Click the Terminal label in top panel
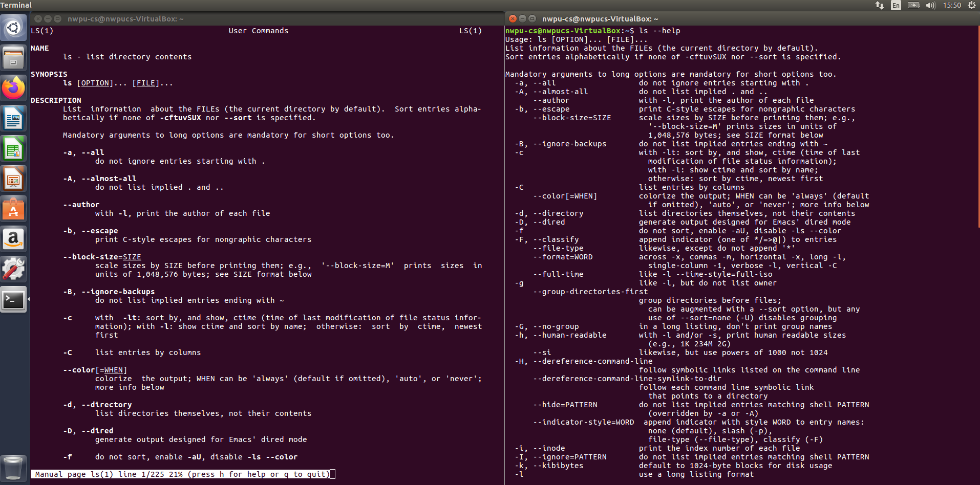Image resolution: width=980 pixels, height=485 pixels. click(16, 5)
